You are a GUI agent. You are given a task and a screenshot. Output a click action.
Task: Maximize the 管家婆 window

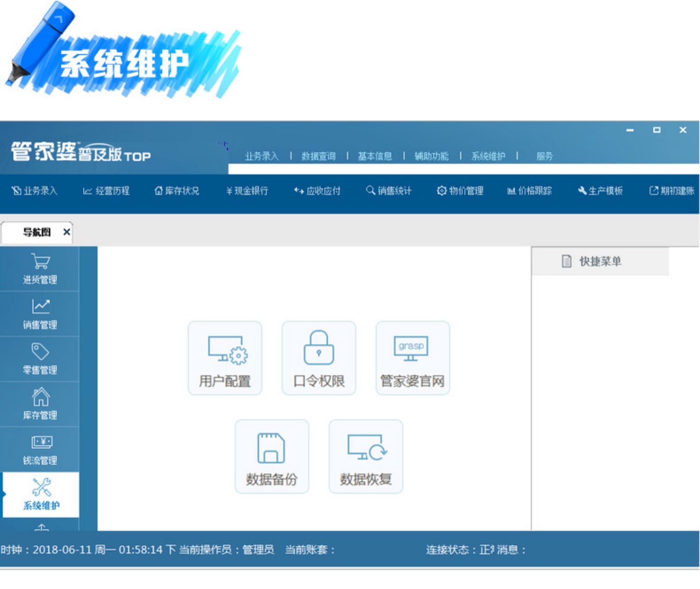(657, 130)
